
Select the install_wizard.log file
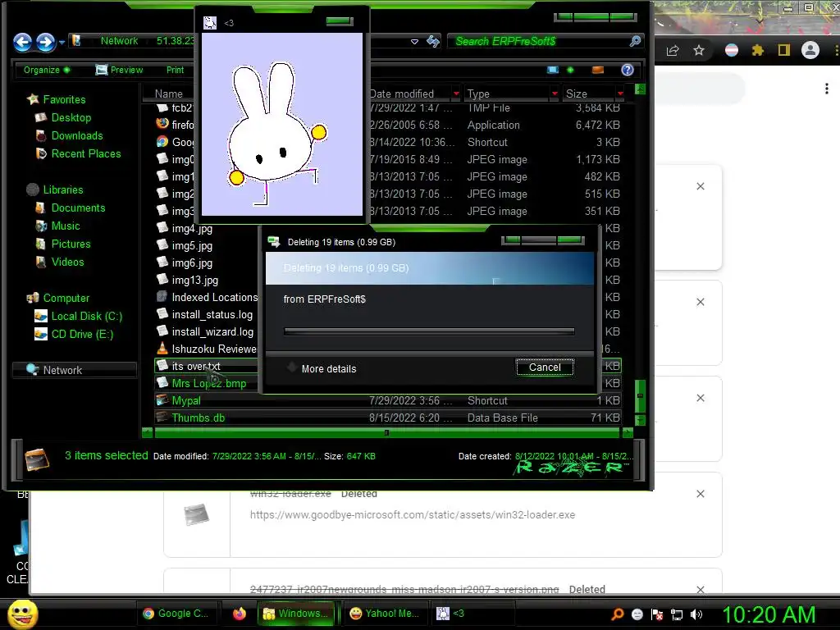point(212,331)
